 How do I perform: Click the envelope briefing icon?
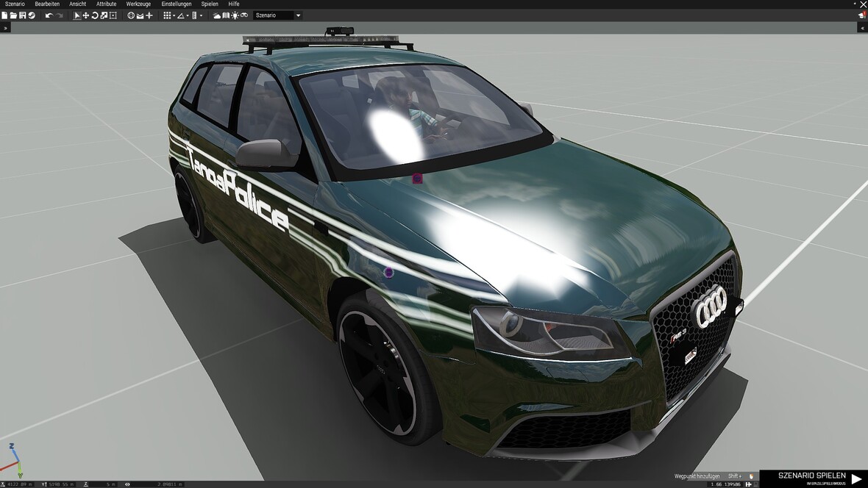[x=140, y=16]
